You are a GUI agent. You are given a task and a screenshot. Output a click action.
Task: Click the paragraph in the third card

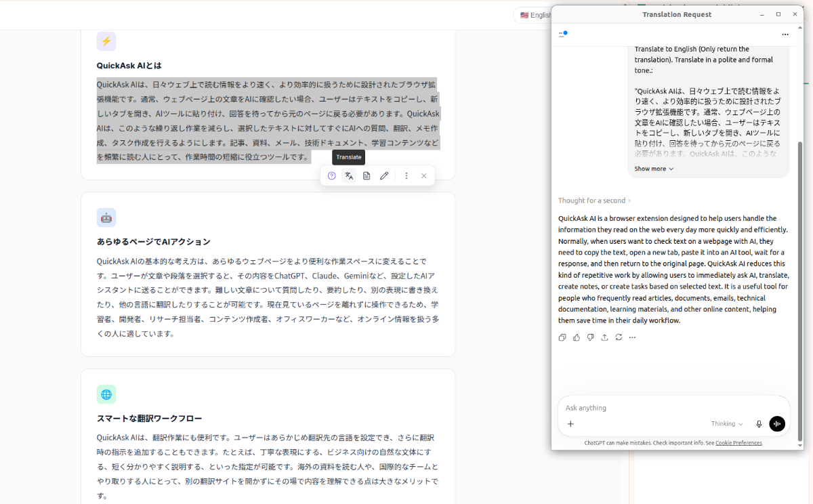[x=268, y=467]
